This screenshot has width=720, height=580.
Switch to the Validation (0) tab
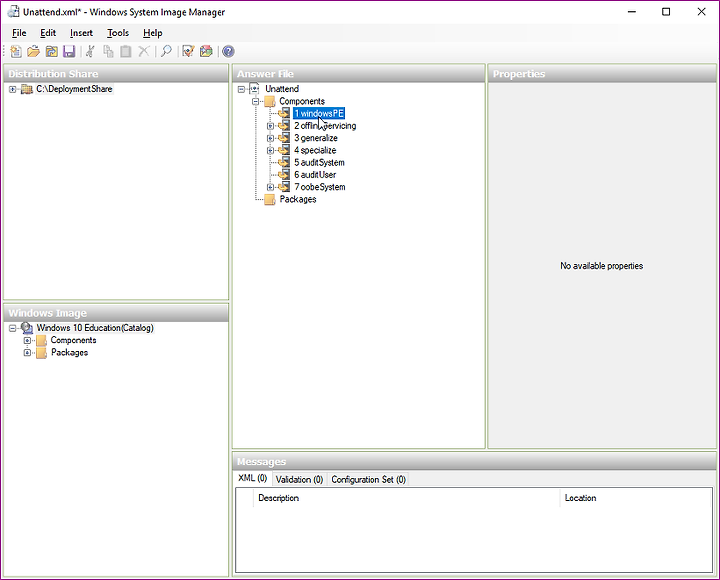pyautogui.click(x=299, y=479)
